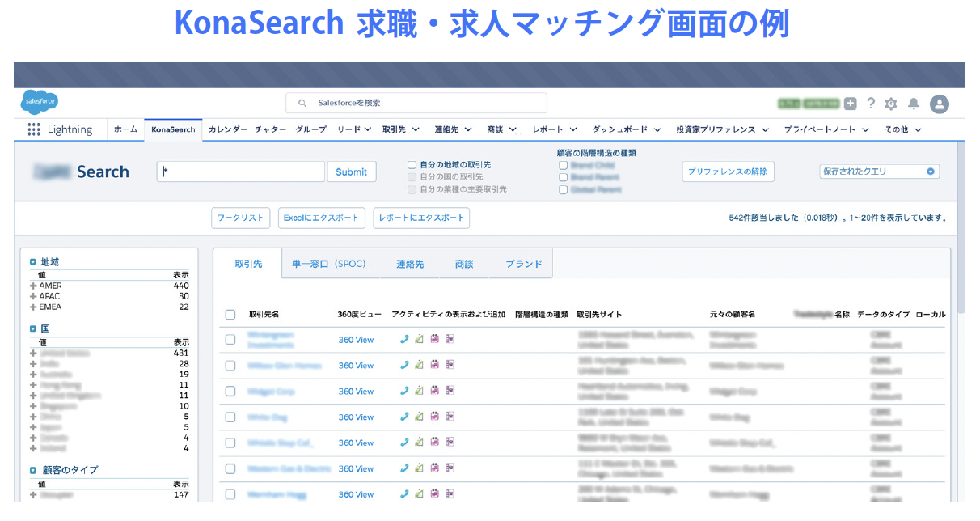The width and height of the screenshot is (980, 521).
Task: Open the notifications bell
Action: click(x=914, y=104)
